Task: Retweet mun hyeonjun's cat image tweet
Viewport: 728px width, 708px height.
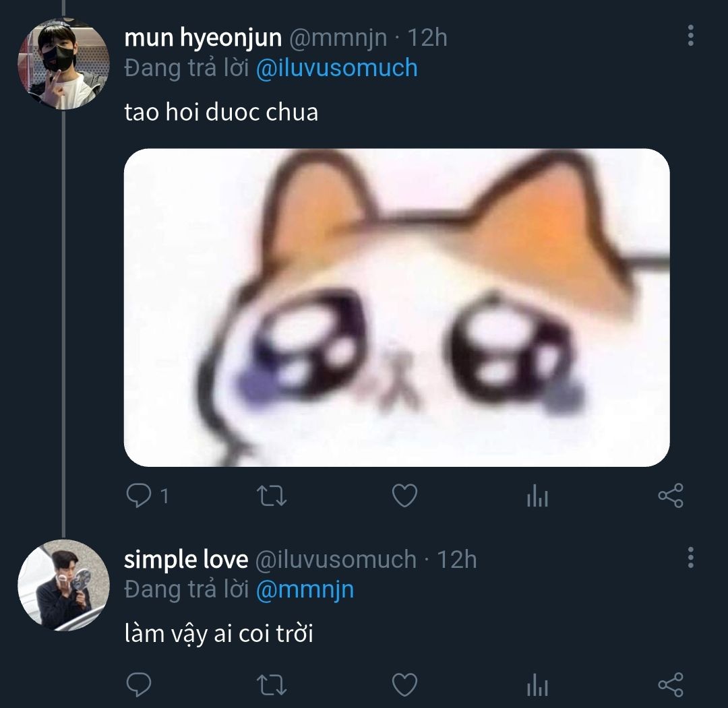Action: (272, 496)
